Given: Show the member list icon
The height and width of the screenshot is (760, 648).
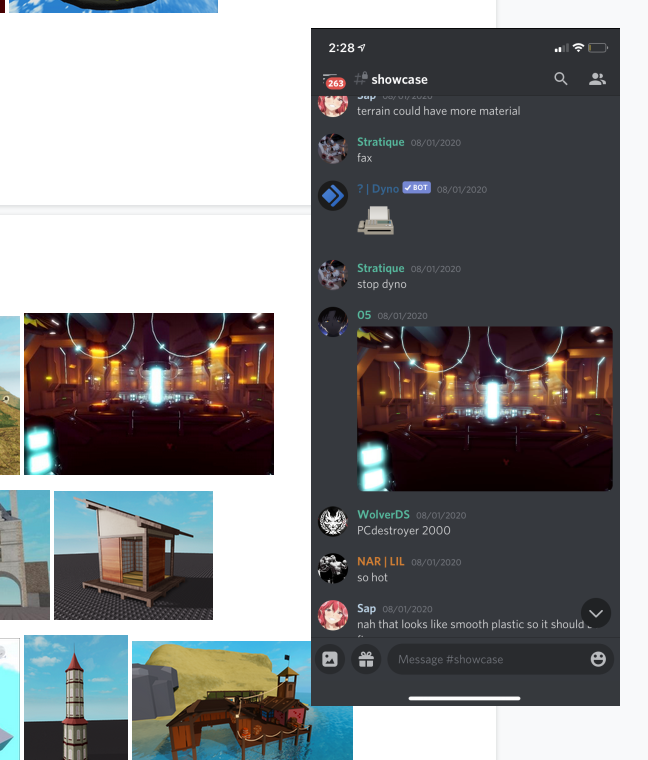Looking at the screenshot, I should (597, 79).
